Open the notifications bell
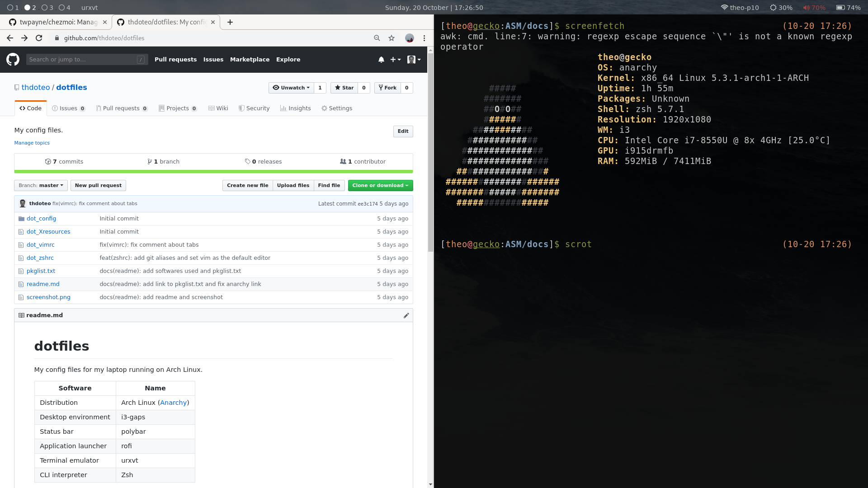The image size is (868, 488). [x=381, y=60]
